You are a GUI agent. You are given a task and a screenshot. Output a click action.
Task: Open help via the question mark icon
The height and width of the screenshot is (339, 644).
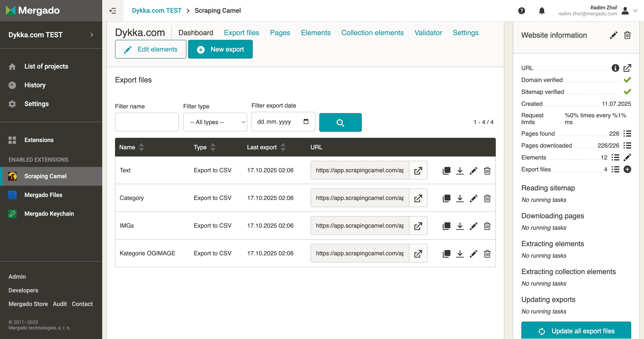pos(521,11)
